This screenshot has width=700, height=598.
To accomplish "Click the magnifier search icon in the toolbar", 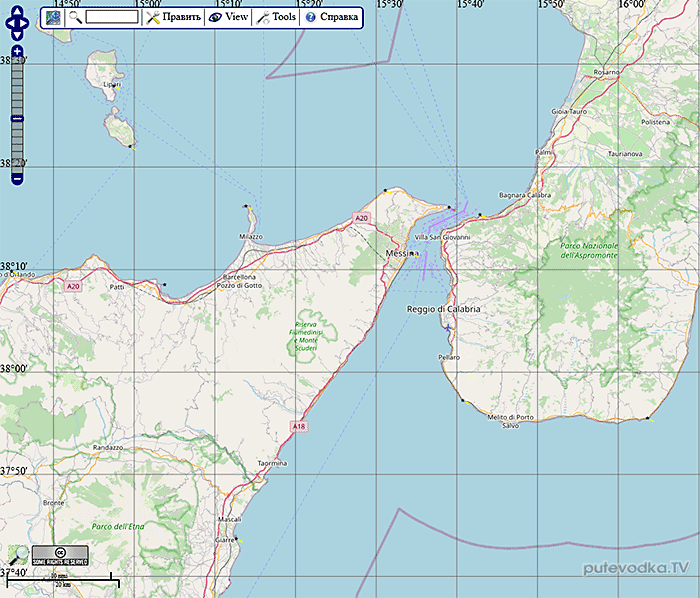I will 75,17.
